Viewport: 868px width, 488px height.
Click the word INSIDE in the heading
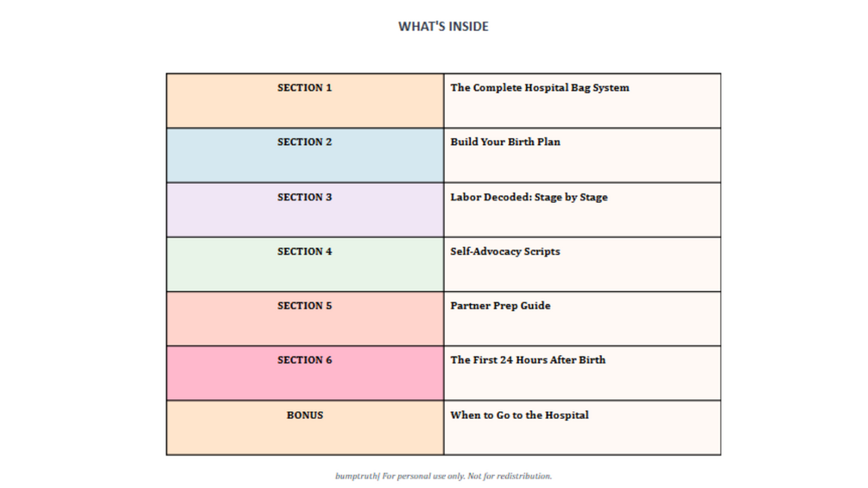coord(468,27)
